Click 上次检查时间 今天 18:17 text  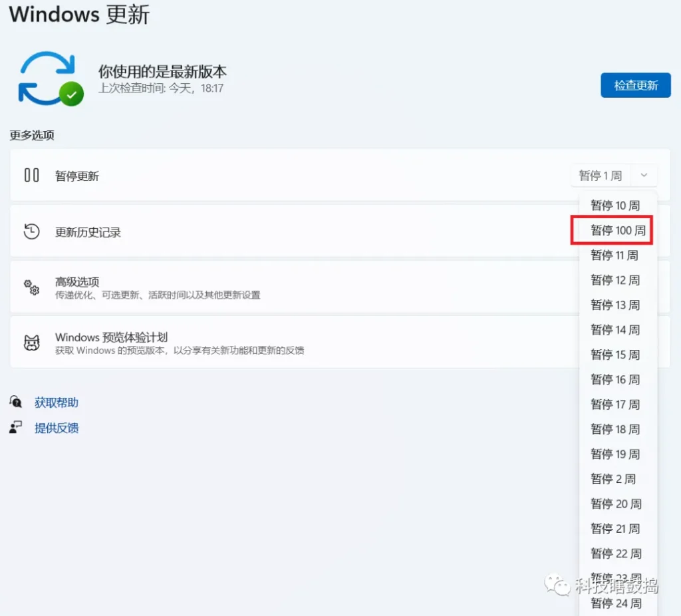[x=161, y=88]
